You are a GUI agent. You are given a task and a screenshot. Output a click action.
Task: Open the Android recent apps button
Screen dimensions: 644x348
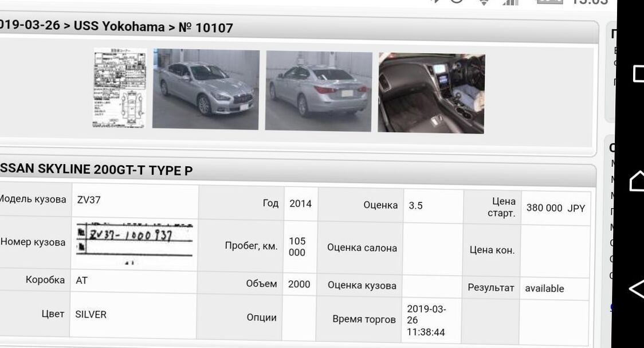pos(638,73)
